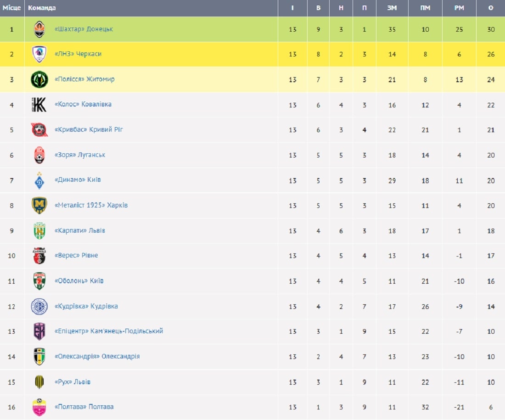The height and width of the screenshot is (420, 505).
Task: Click the Місце column header
Action: pyautogui.click(x=12, y=8)
